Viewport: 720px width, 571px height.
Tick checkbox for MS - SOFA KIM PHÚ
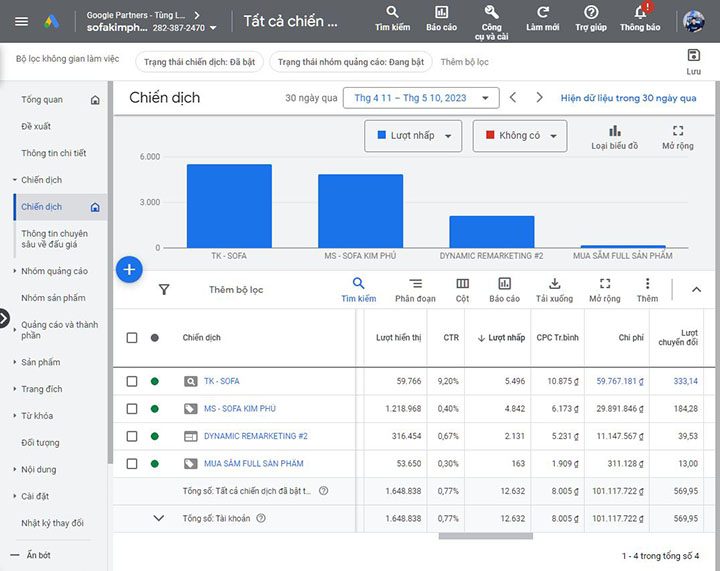[132, 409]
